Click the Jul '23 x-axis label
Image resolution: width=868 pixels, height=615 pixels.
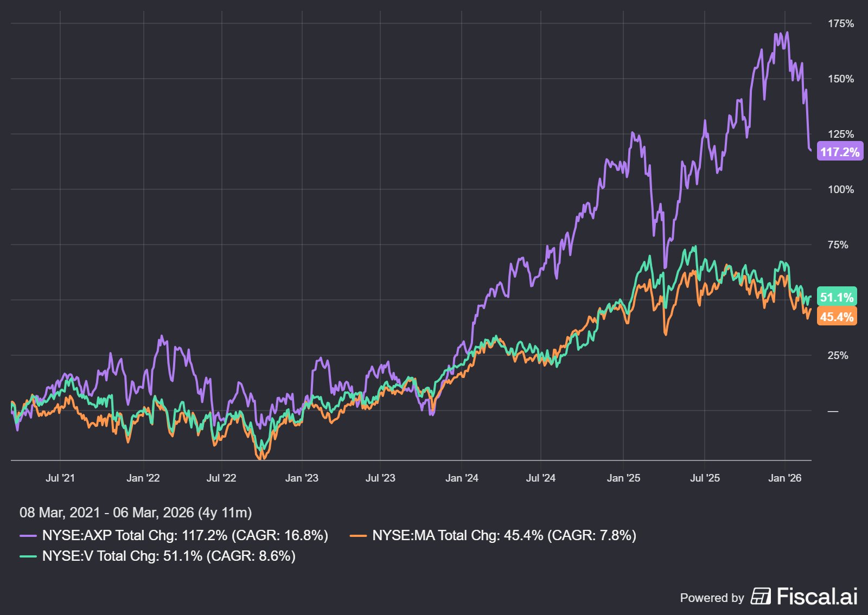point(380,478)
